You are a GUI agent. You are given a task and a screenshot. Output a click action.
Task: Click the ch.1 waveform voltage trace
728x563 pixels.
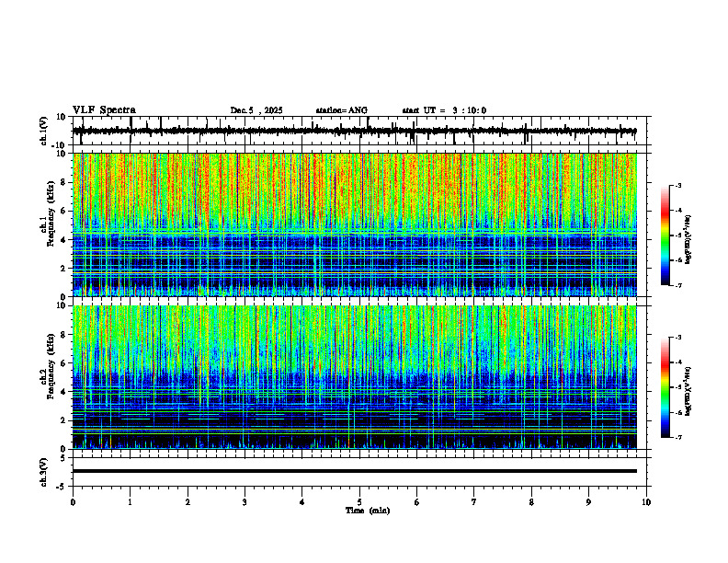[354, 131]
